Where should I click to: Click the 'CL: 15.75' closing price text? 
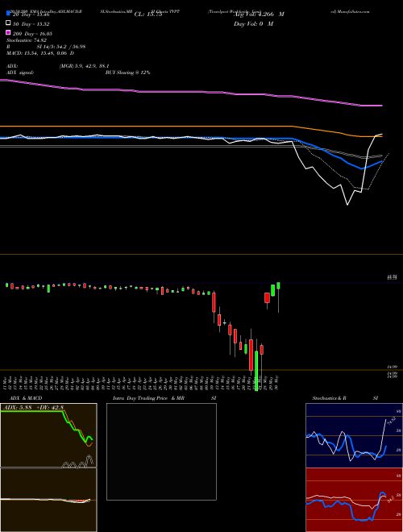coord(148,15)
